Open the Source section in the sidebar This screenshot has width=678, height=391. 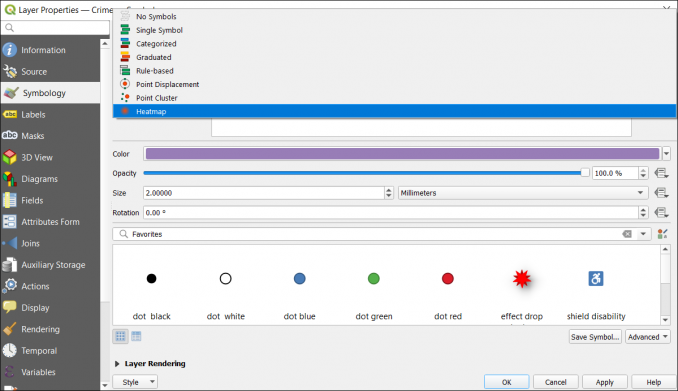coord(50,72)
